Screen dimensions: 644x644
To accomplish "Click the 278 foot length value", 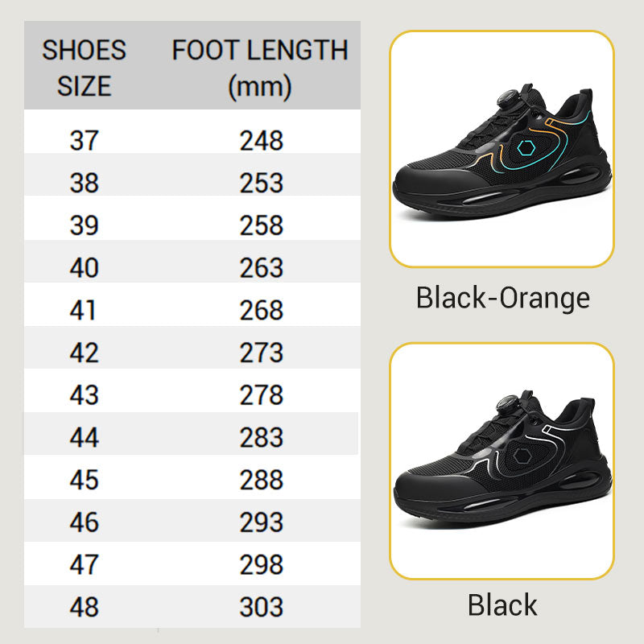I will [x=262, y=395].
